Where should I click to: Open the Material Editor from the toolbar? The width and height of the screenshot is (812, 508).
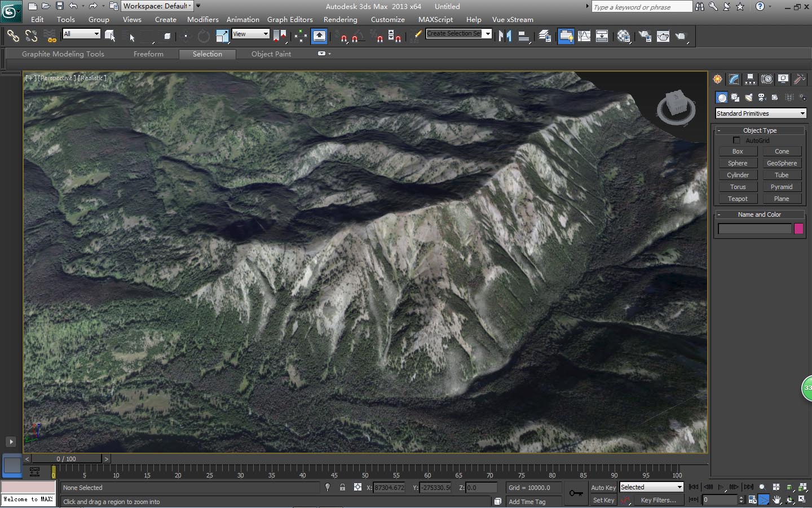coord(624,36)
